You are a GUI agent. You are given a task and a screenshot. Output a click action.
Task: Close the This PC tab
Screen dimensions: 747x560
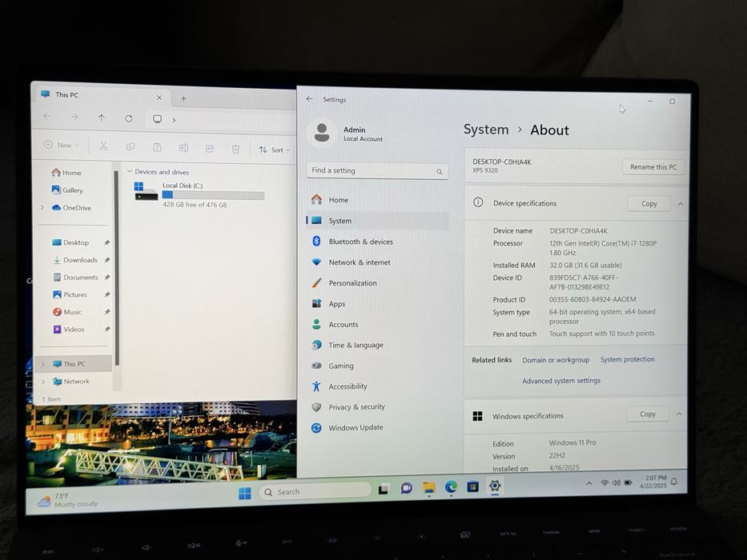[x=159, y=98]
